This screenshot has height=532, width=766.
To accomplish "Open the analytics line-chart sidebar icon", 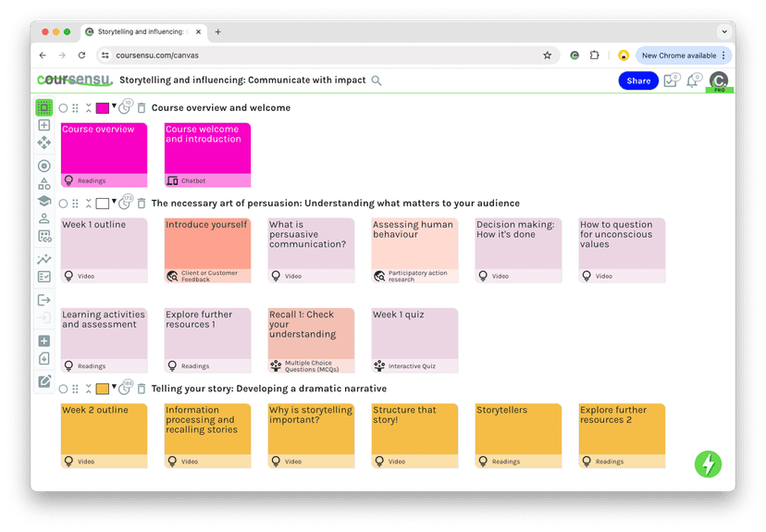I will (x=44, y=259).
